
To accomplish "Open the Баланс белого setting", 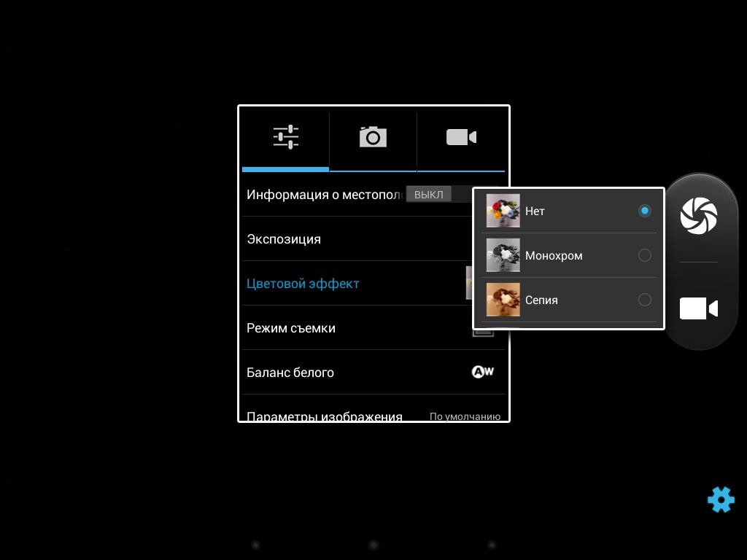I will click(290, 373).
